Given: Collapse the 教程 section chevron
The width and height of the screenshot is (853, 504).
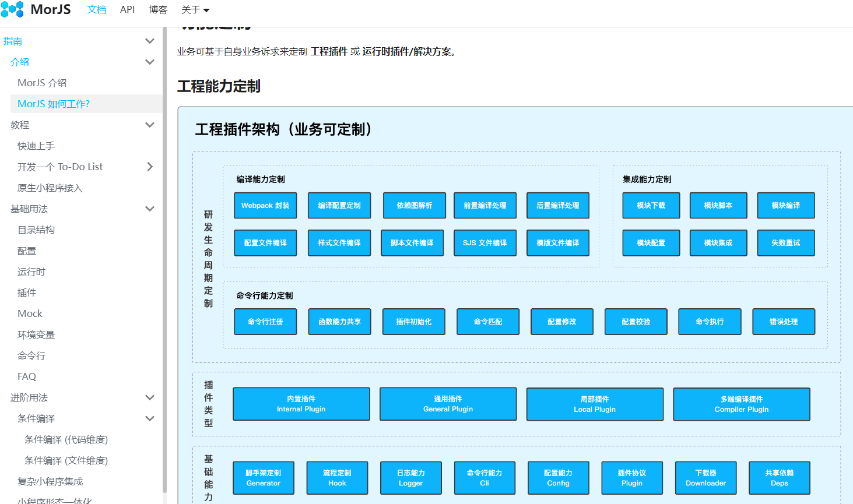Looking at the screenshot, I should pyautogui.click(x=150, y=125).
